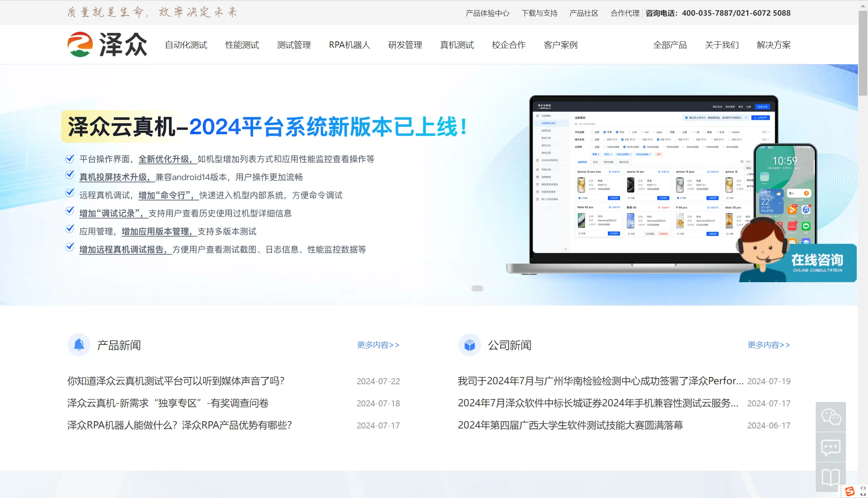This screenshot has width=868, height=498.
Task: Click the 泽众 company logo
Action: [107, 45]
